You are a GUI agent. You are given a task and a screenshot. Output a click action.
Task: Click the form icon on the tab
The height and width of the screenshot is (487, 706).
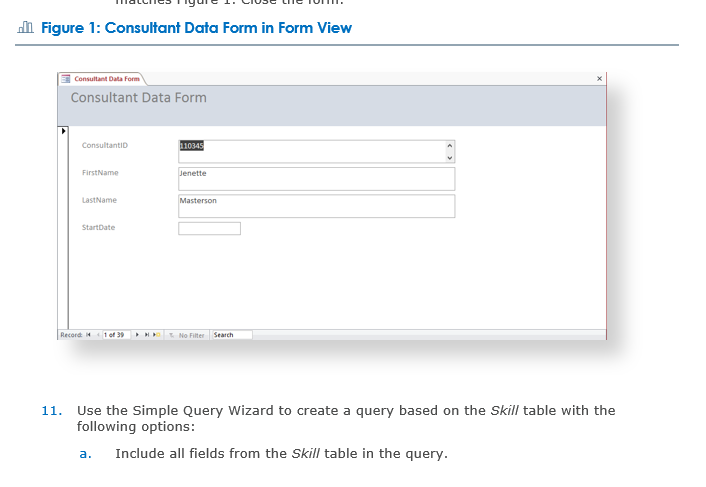click(x=66, y=79)
